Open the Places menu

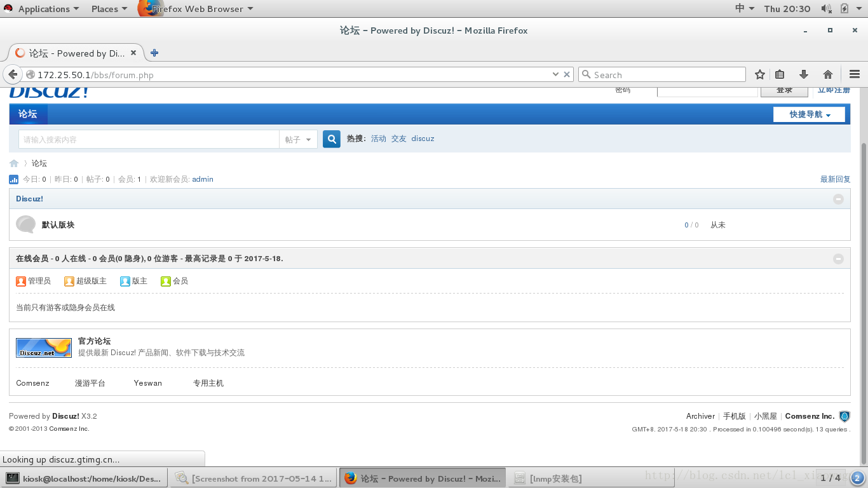(109, 8)
